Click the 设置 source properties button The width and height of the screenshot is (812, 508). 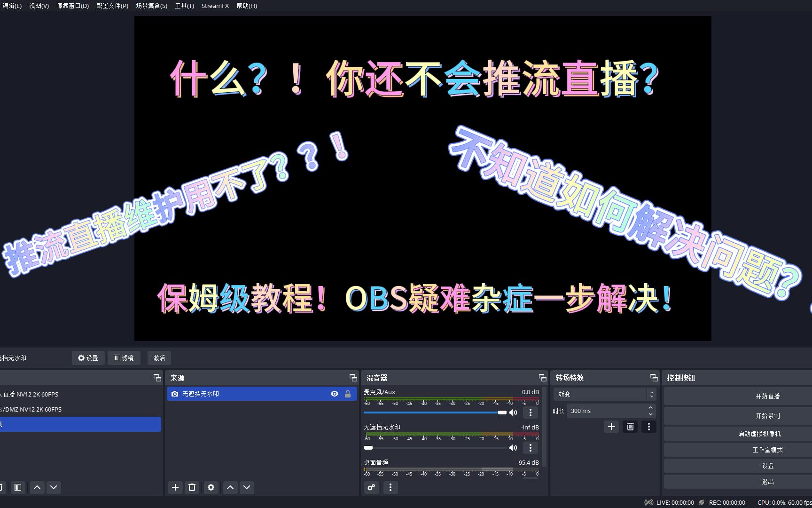coord(88,358)
